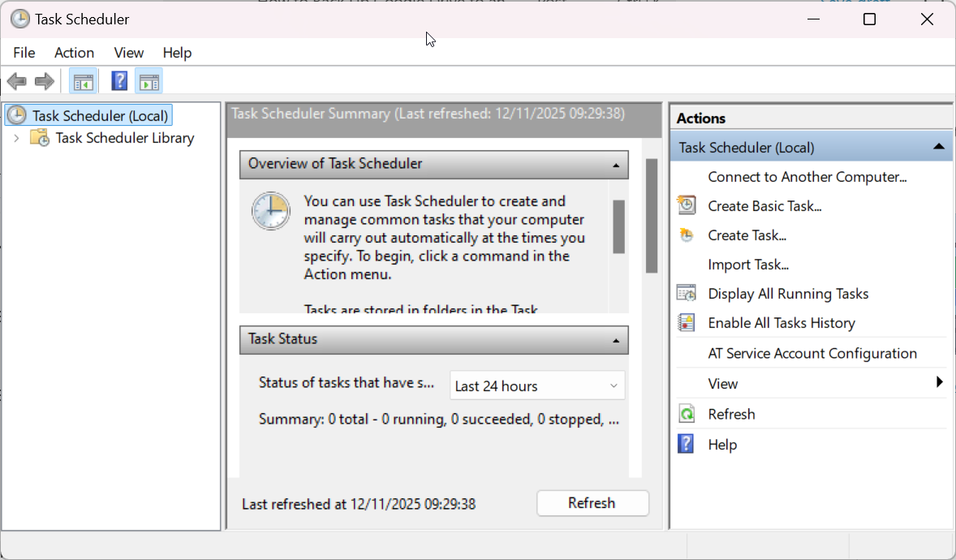Click the Summary: 0 total status text

[x=439, y=420]
